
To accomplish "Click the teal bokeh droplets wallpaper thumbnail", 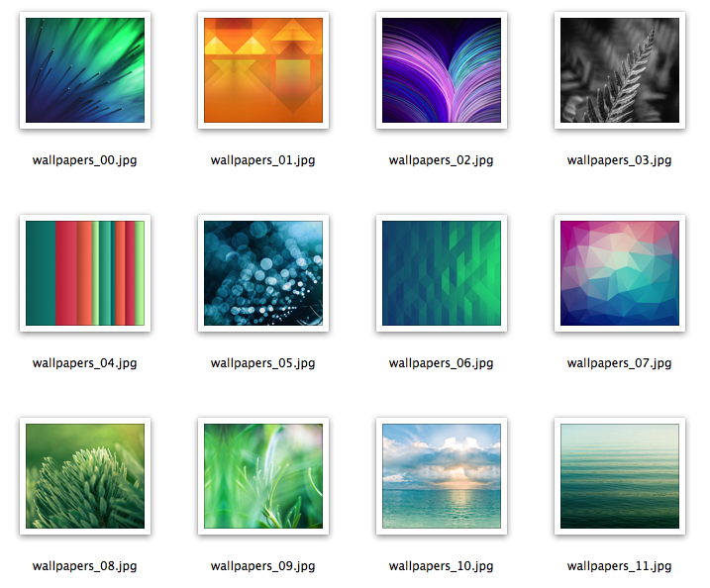I will [263, 273].
